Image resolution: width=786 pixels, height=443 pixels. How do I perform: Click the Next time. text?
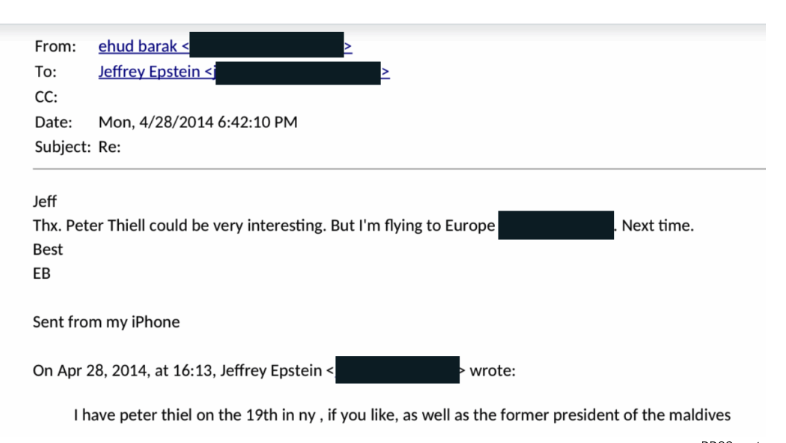pyautogui.click(x=658, y=226)
